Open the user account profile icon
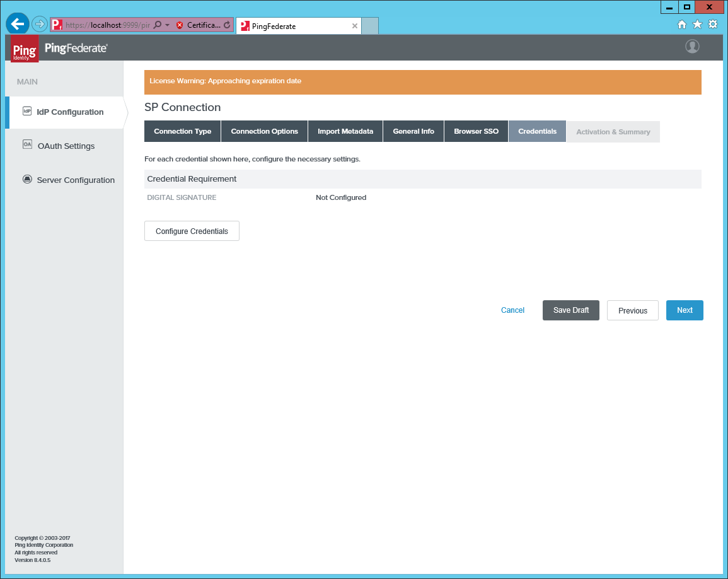This screenshot has width=728, height=579. tap(692, 47)
